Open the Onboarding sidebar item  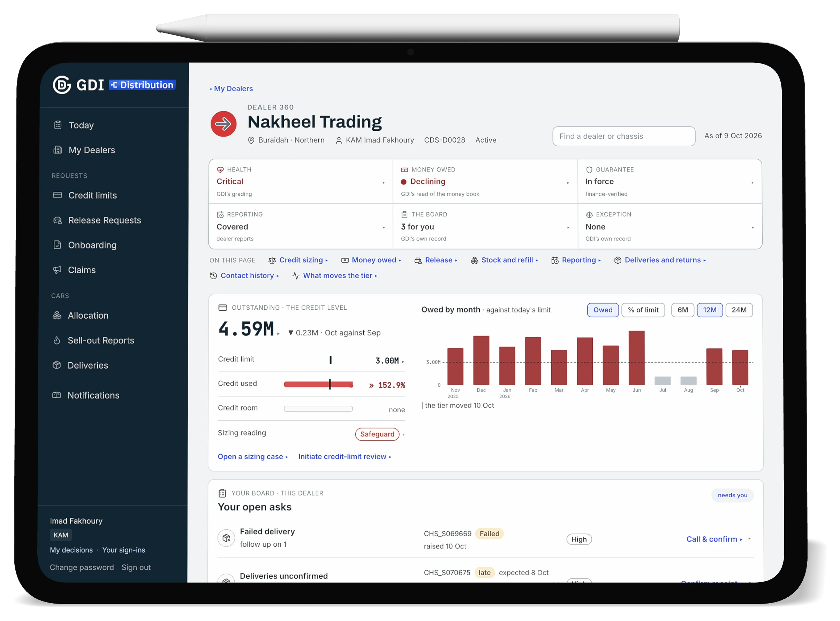pos(92,245)
